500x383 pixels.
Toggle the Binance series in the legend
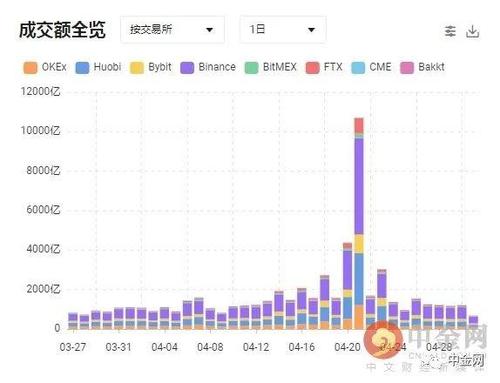[208, 67]
